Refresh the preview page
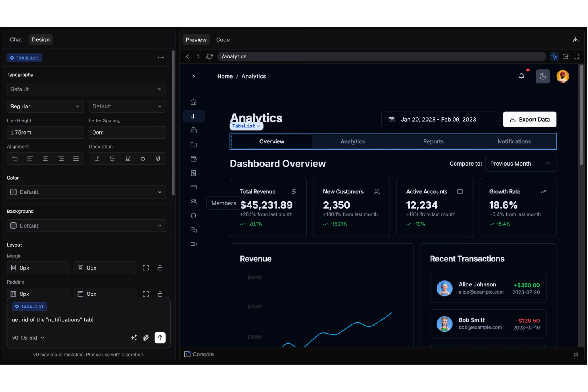This screenshot has height=392, width=588. 209,56
